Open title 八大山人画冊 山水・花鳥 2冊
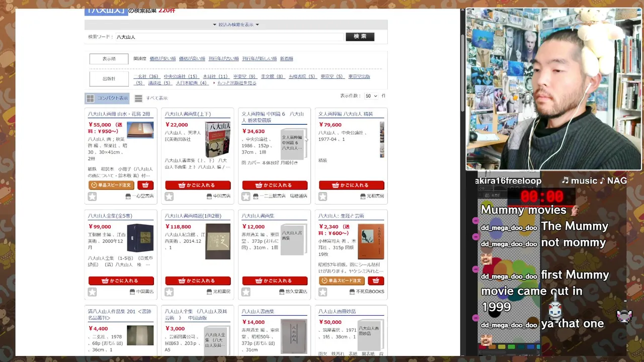The width and height of the screenshot is (644, 362). [x=119, y=114]
